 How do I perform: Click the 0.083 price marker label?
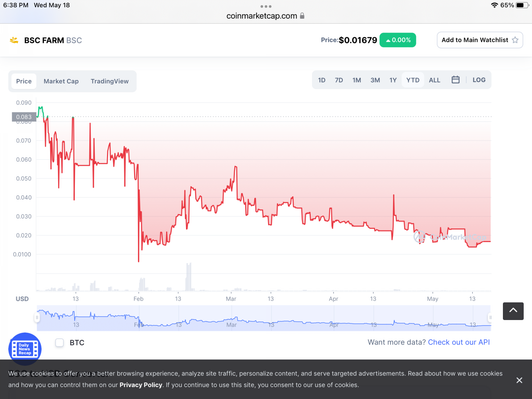click(x=24, y=117)
